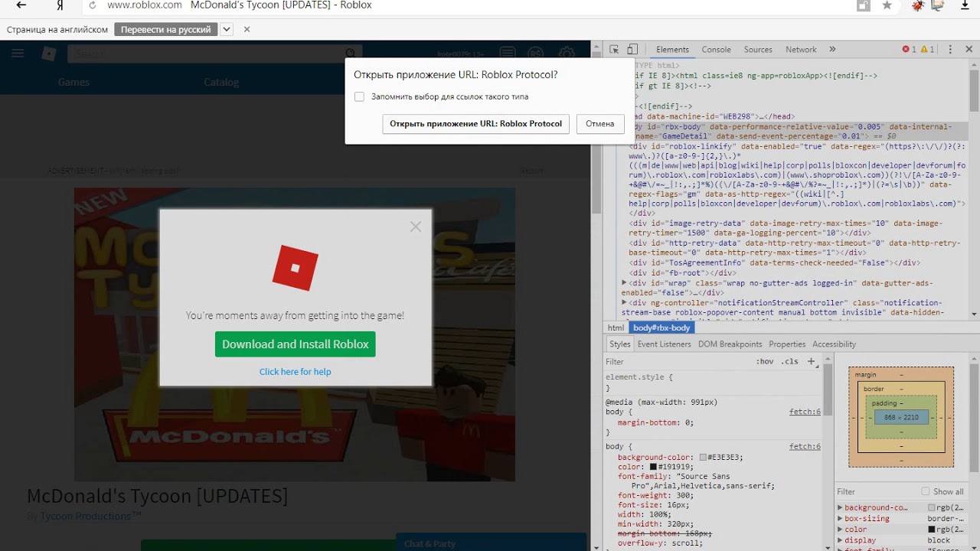
Task: Expand the background-co... computed property
Action: click(840, 507)
